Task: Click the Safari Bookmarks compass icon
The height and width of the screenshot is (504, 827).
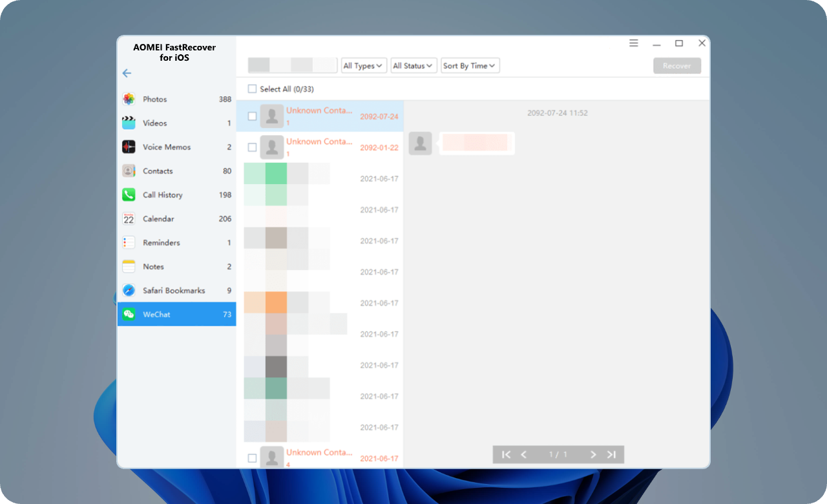Action: coord(129,290)
